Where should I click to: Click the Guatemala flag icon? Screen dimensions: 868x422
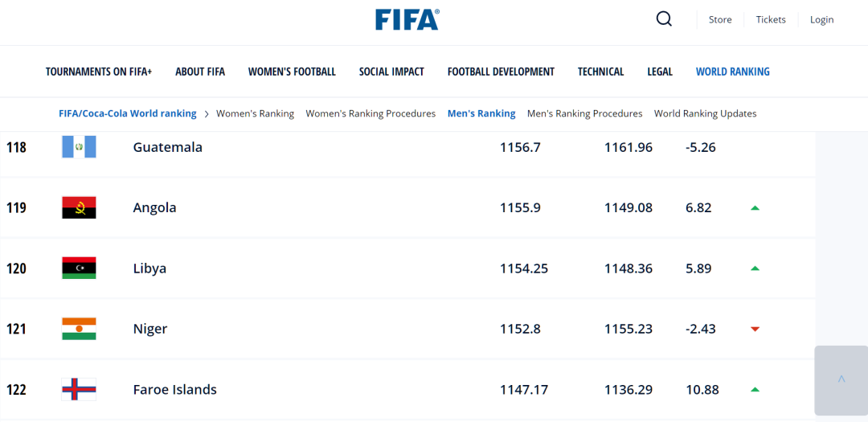tap(79, 147)
